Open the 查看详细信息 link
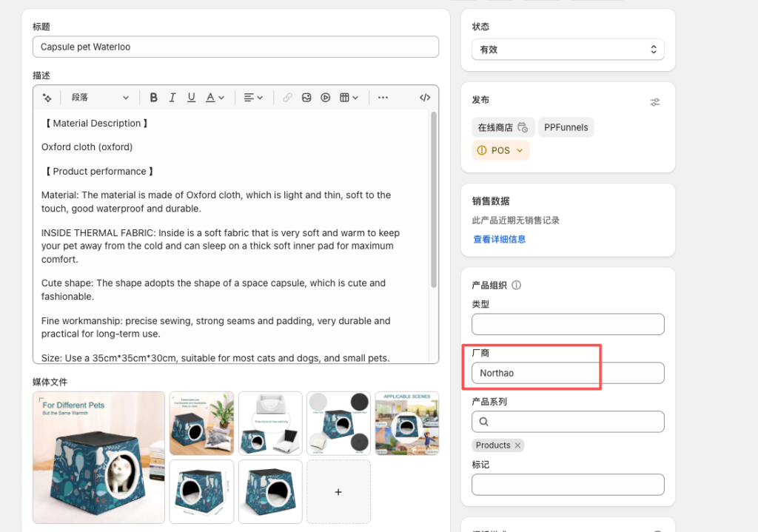This screenshot has height=532, width=758. 500,240
